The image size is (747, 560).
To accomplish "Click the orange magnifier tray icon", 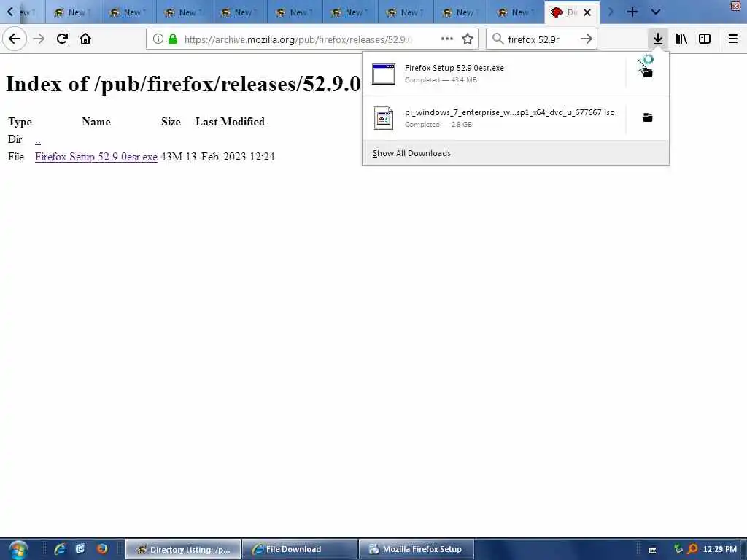I will point(693,550).
